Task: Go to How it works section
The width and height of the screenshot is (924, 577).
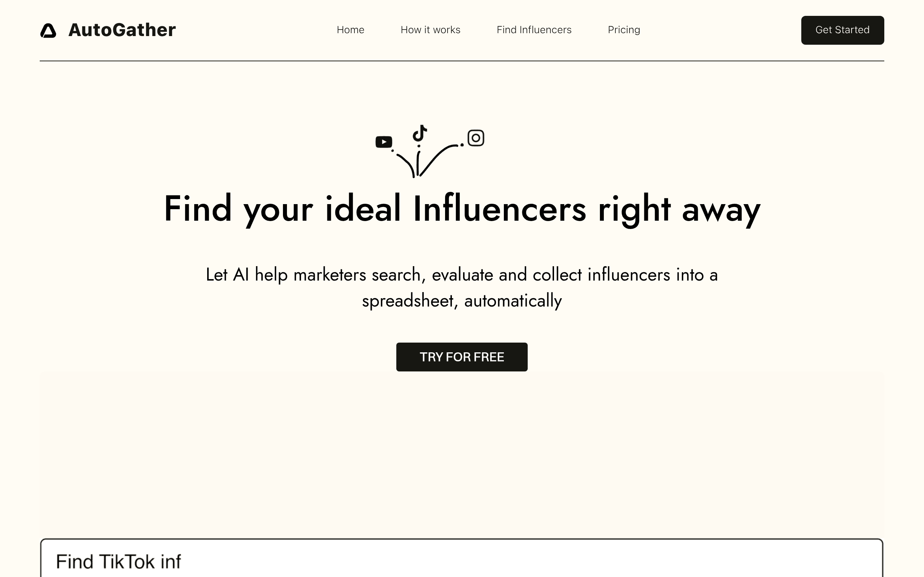Action: click(x=430, y=30)
